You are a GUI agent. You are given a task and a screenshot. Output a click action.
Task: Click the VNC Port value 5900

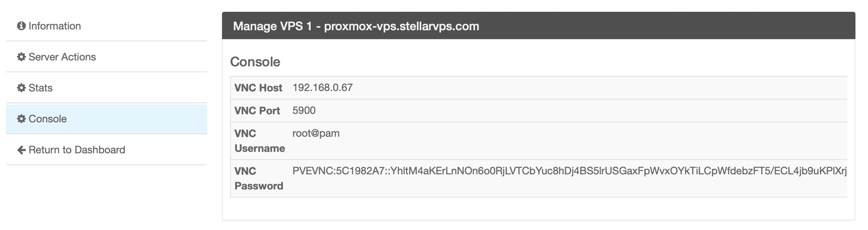pyautogui.click(x=304, y=111)
